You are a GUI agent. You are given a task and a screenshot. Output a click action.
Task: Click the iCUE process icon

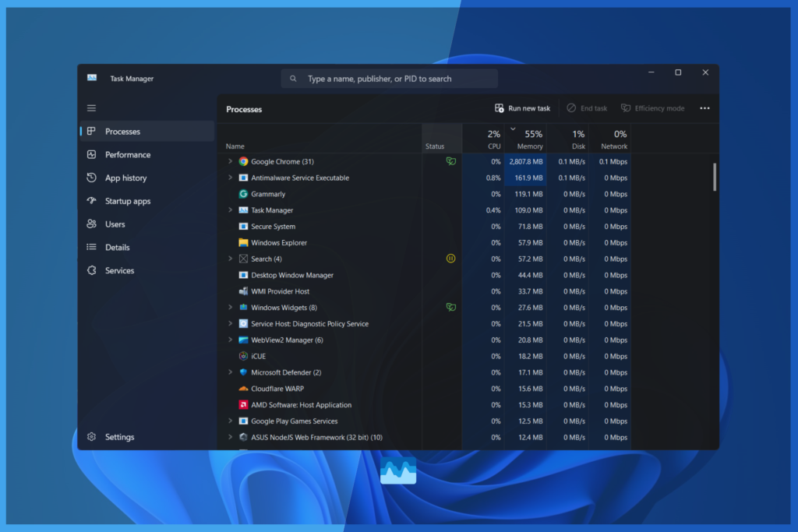tap(243, 356)
